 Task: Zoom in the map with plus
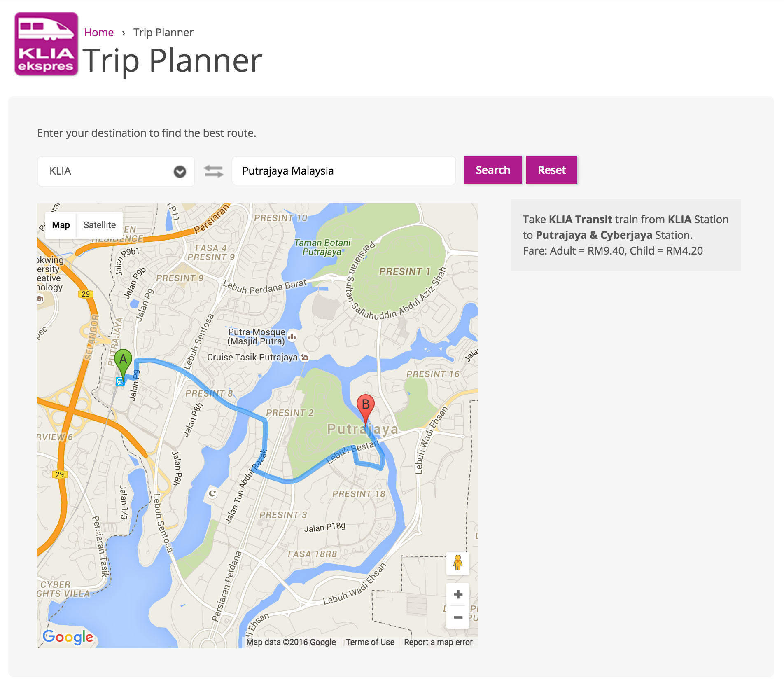pos(458,594)
